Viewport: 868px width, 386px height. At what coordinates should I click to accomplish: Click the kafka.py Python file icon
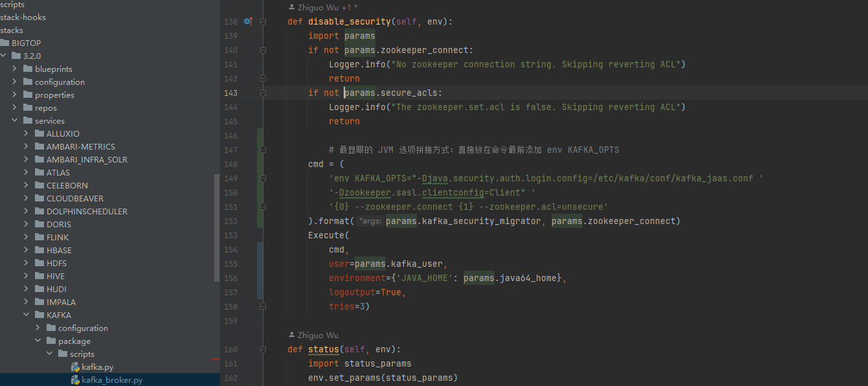(x=76, y=367)
